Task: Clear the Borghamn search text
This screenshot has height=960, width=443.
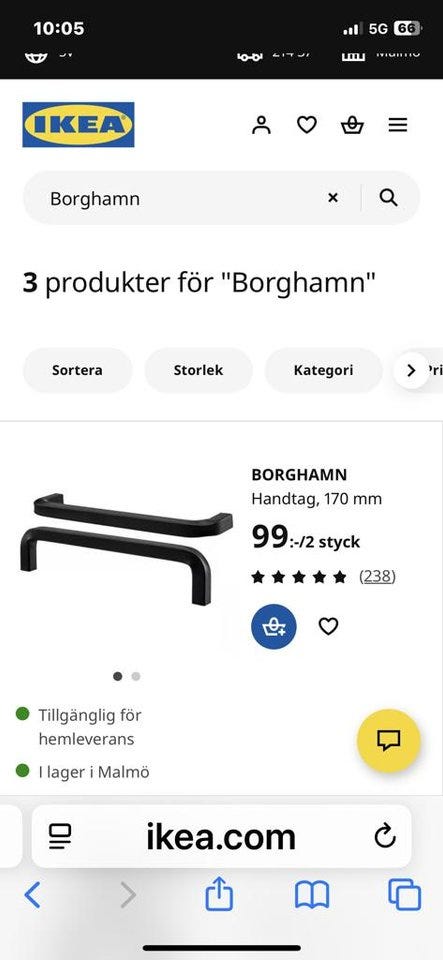Action: [x=333, y=198]
